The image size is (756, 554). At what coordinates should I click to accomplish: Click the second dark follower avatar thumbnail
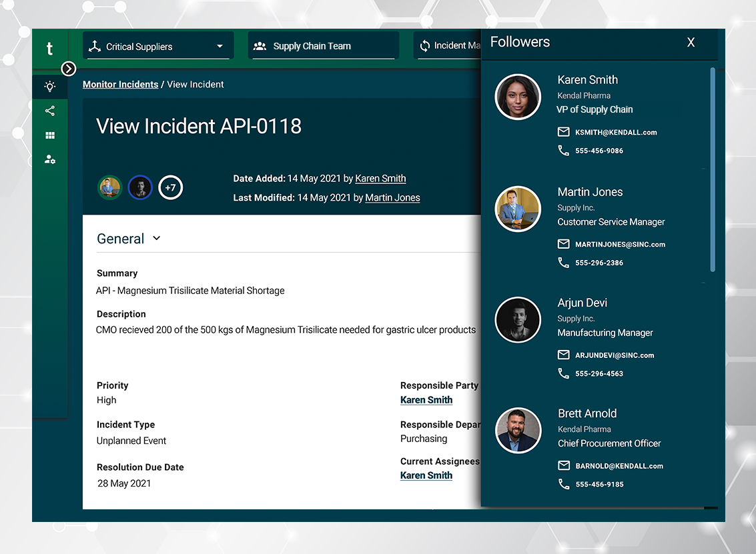click(x=140, y=187)
